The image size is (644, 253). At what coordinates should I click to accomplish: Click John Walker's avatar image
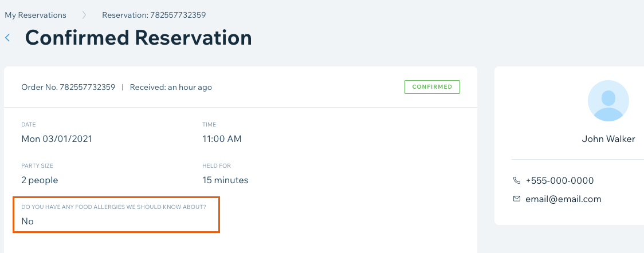click(608, 101)
